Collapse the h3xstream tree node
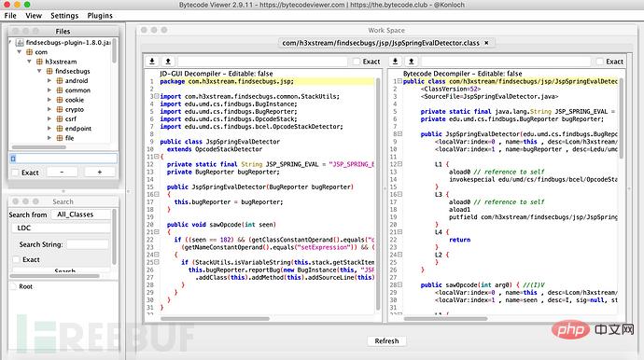 tap(29, 62)
